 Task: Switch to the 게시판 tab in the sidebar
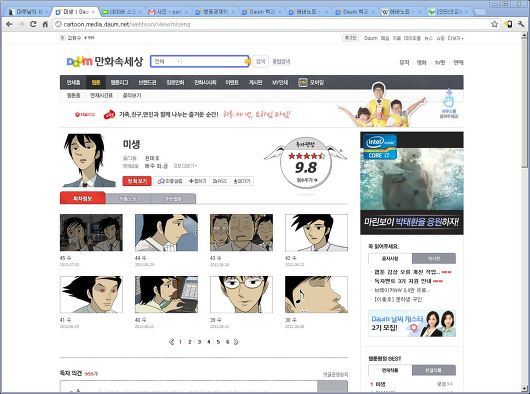pos(434,258)
